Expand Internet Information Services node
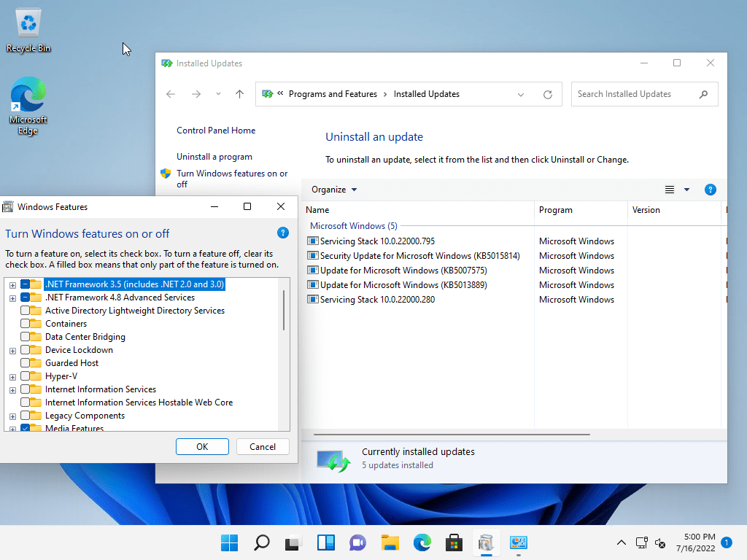Image resolution: width=747 pixels, height=560 pixels. pyautogui.click(x=13, y=391)
